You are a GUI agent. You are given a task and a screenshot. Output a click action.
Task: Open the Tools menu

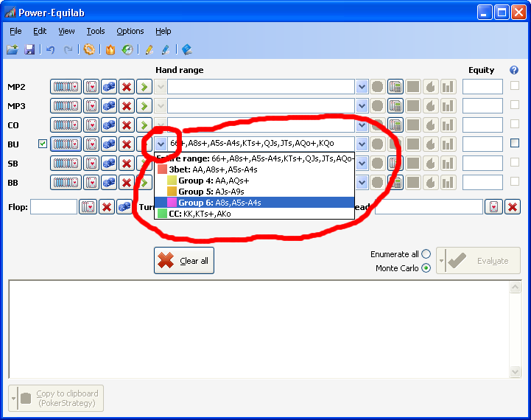click(96, 31)
